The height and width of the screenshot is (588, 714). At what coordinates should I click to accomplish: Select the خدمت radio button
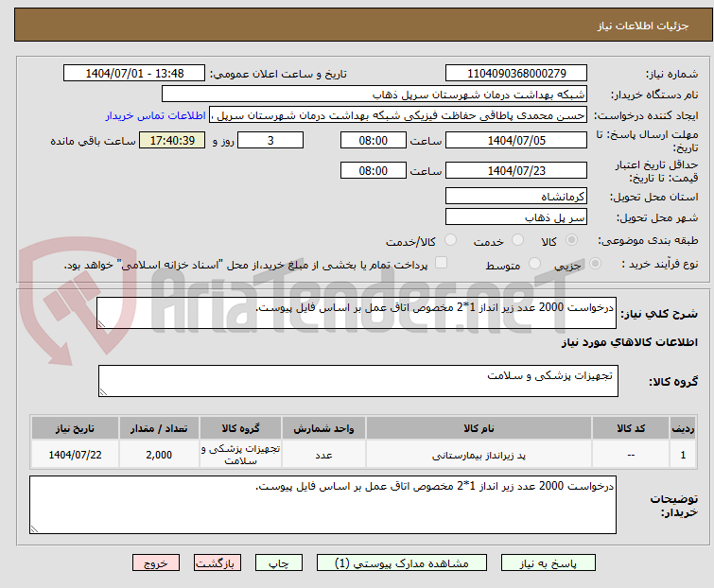517,240
